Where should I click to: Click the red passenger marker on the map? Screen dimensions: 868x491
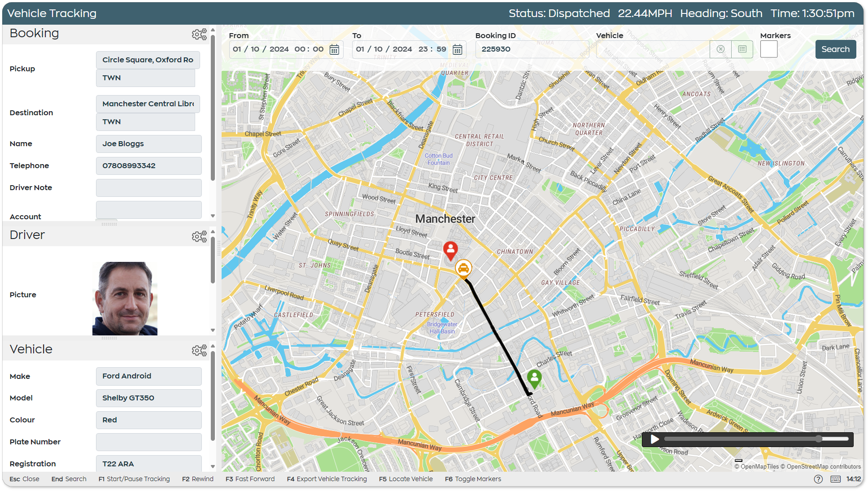[x=450, y=251]
